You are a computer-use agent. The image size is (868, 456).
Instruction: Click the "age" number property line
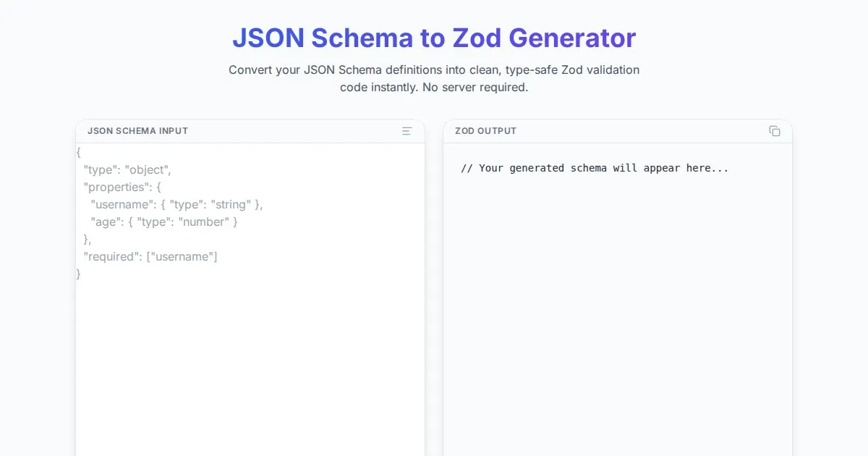(x=164, y=222)
